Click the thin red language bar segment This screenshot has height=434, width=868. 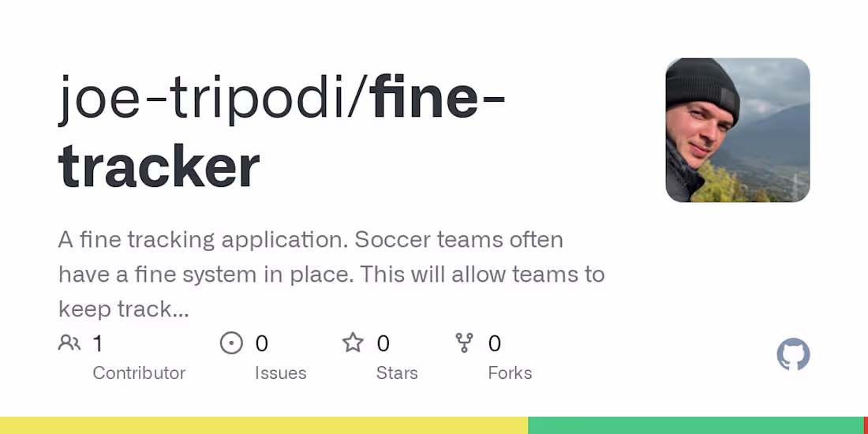[x=866, y=425]
